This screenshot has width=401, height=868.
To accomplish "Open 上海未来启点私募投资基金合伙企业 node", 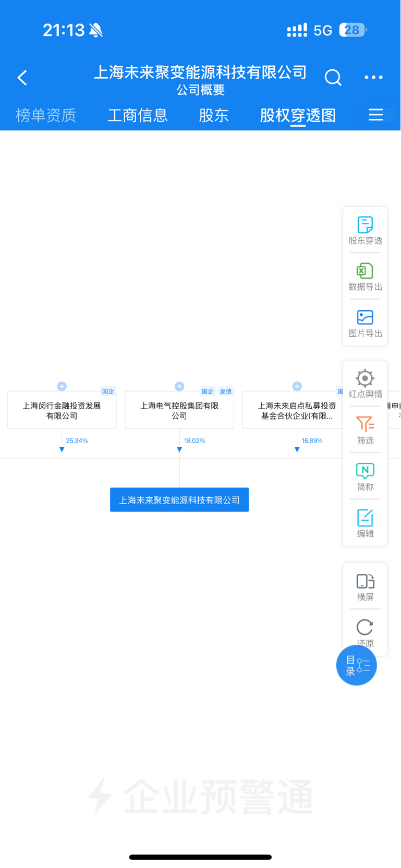I will click(293, 410).
